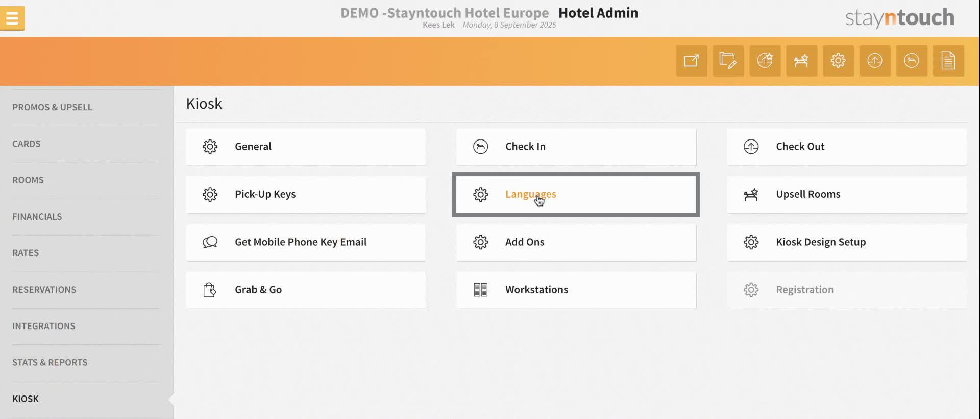Click the date Monday, 8 September 2025

[509, 25]
